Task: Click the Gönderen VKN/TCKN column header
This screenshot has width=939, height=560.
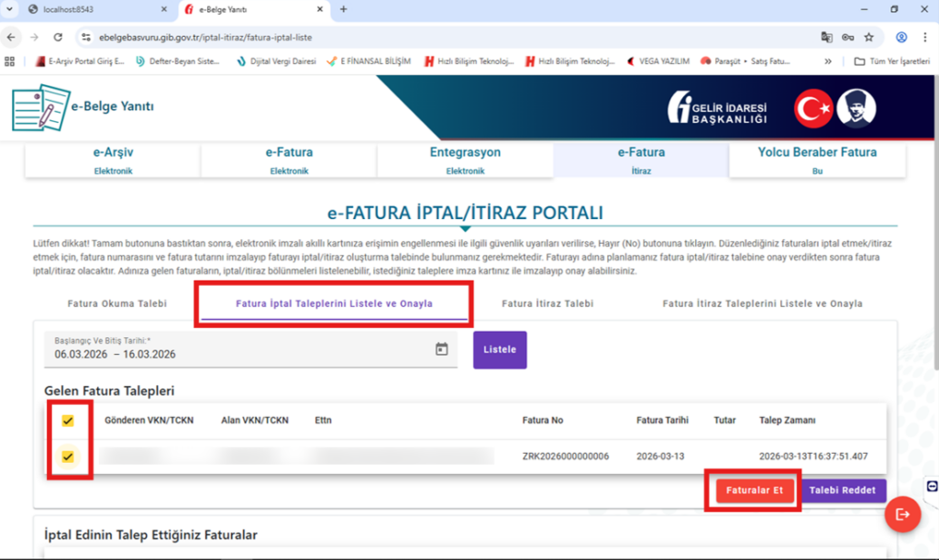Action: click(149, 421)
